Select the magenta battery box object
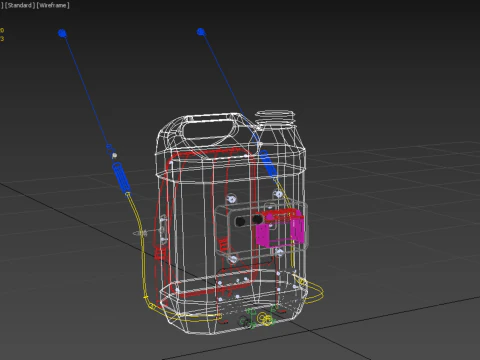 (280, 230)
